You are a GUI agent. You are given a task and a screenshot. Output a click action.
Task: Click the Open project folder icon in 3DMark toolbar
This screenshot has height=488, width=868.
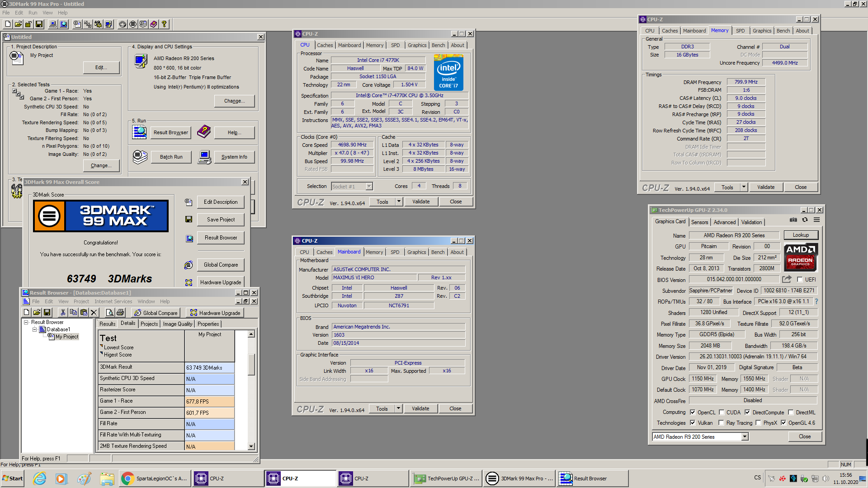pyautogui.click(x=19, y=24)
